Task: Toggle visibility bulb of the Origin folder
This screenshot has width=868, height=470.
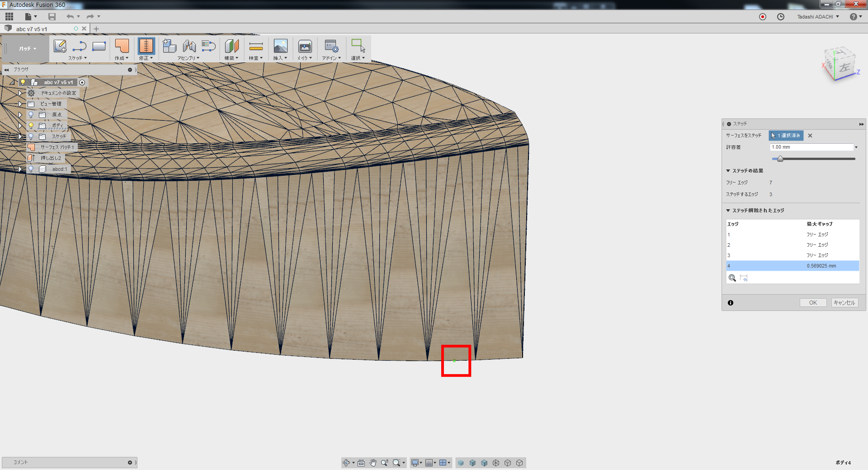Action: point(31,115)
